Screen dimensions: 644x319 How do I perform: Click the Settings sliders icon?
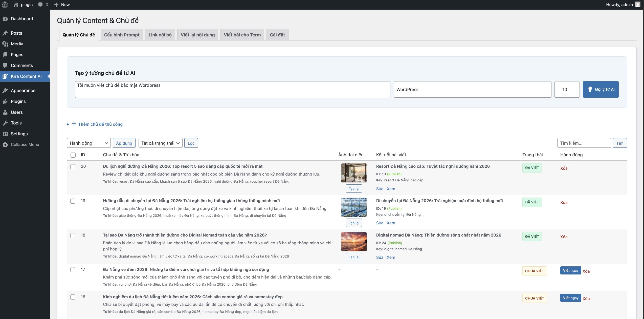click(5, 134)
